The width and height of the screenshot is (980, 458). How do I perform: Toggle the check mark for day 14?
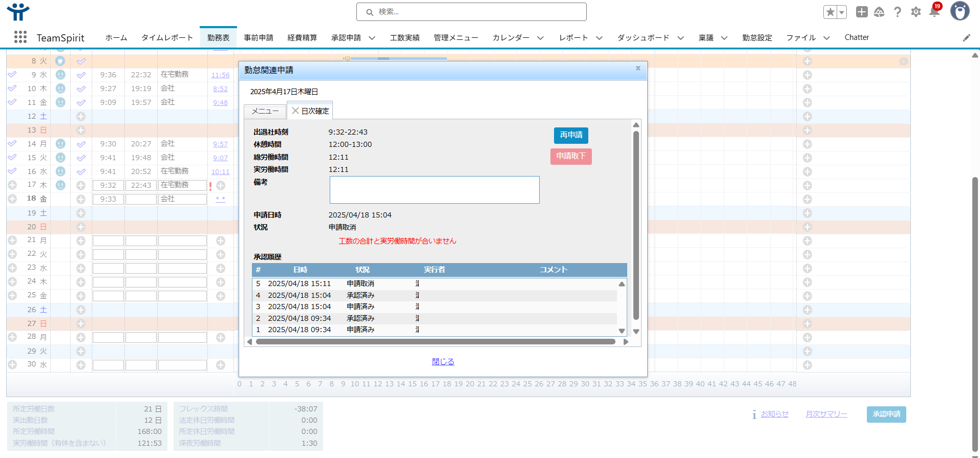81,144
